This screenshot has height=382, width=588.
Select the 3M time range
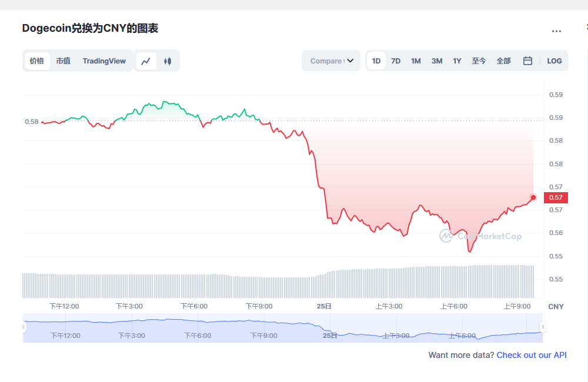(x=437, y=61)
